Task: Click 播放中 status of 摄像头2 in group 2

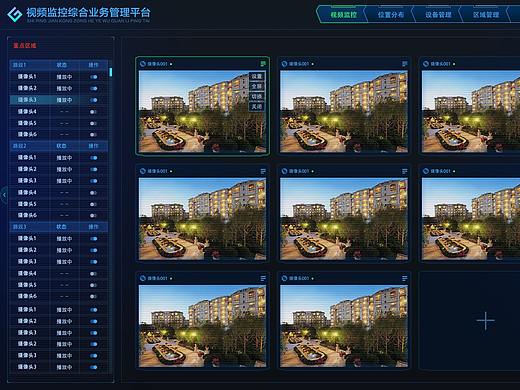Action: (x=64, y=169)
